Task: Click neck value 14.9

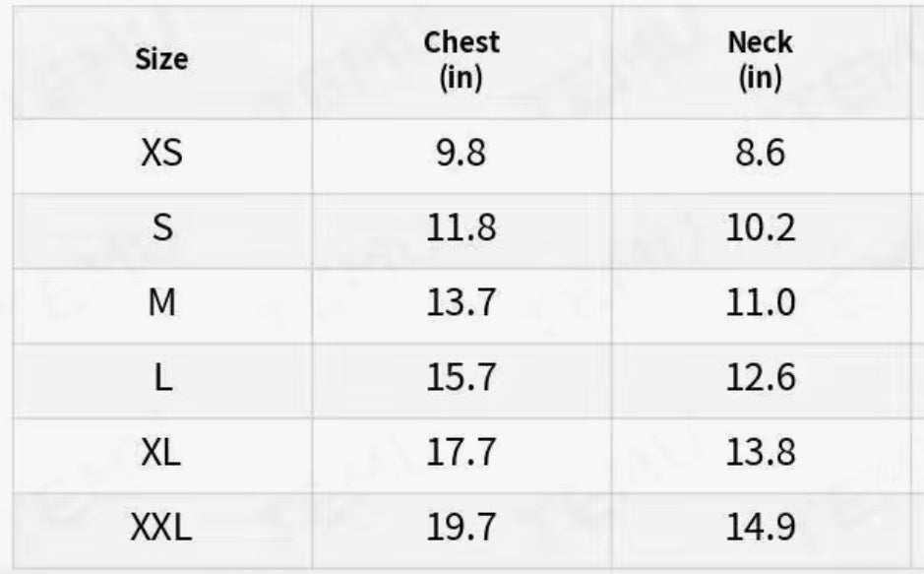Action: coord(760,529)
